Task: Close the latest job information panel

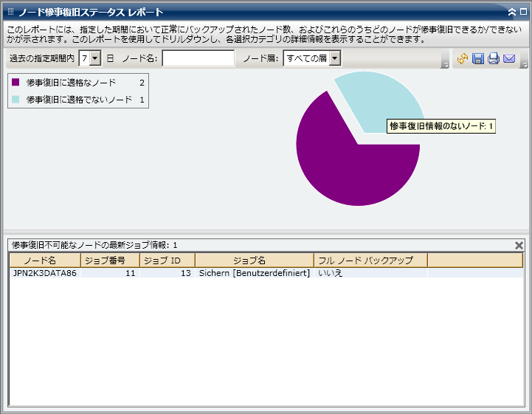Action: 519,245
